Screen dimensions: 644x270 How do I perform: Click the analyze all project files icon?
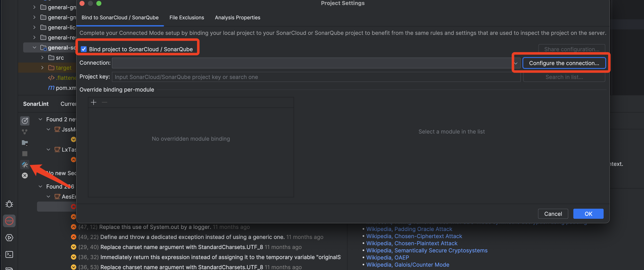pyautogui.click(x=25, y=143)
